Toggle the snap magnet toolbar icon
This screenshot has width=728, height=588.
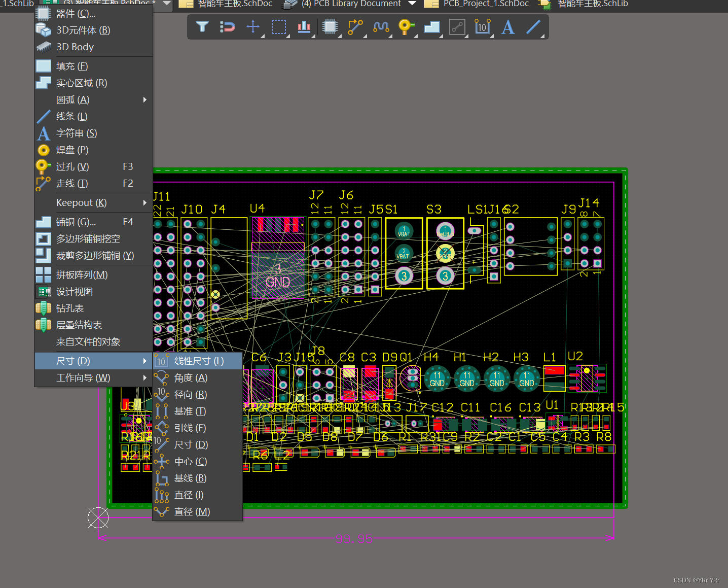point(227,26)
